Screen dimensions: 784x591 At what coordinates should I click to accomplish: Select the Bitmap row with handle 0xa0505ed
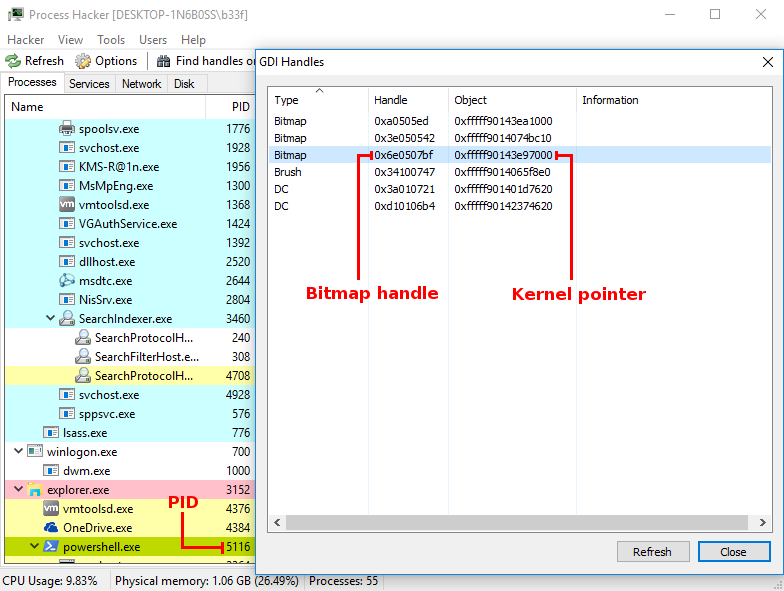click(520, 121)
